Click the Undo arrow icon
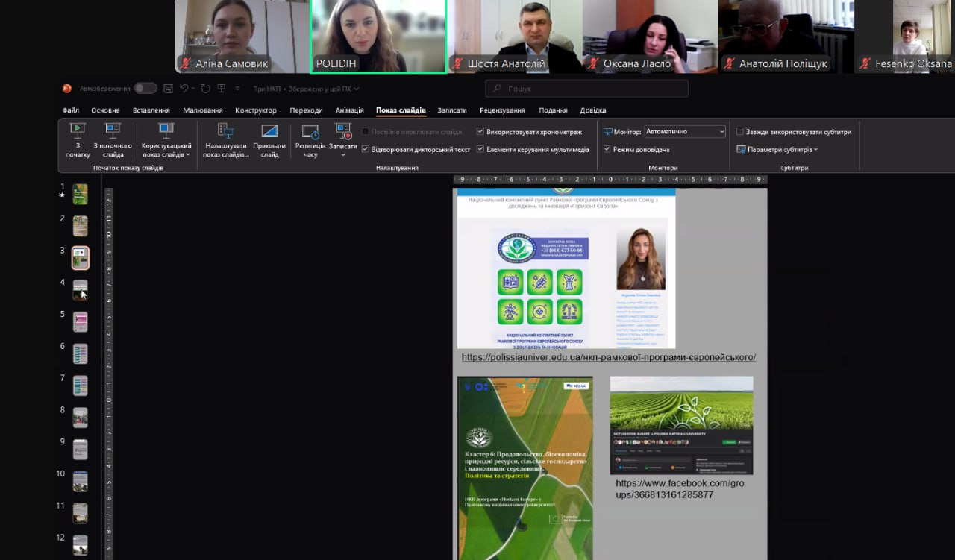The width and height of the screenshot is (955, 560). [184, 88]
